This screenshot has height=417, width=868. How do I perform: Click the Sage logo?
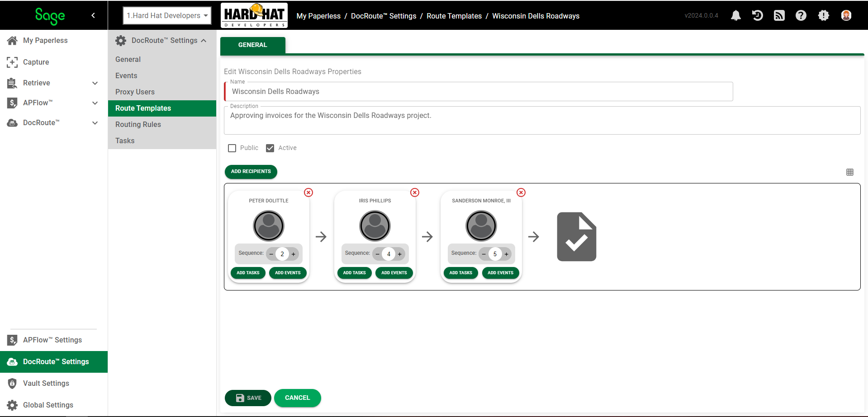[50, 16]
